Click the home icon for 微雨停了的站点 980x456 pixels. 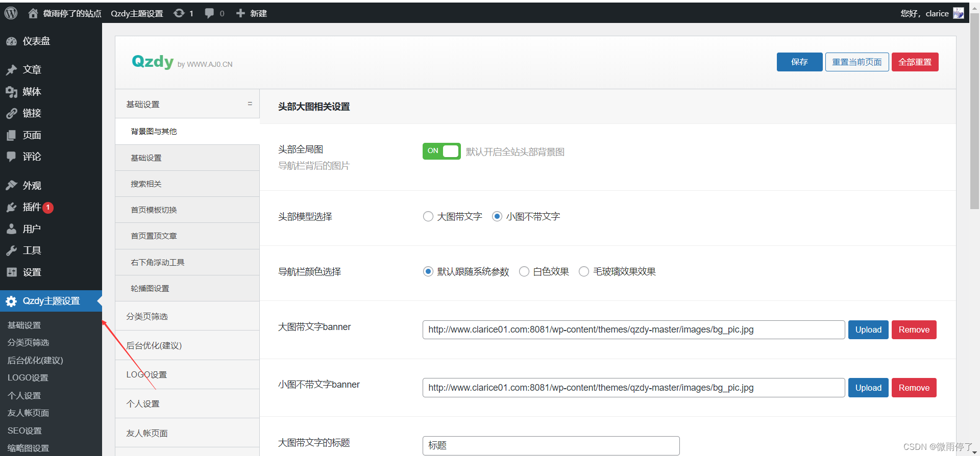[x=33, y=13]
